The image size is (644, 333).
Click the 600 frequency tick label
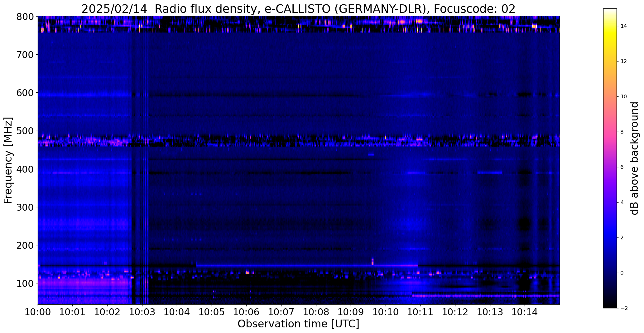click(x=24, y=93)
